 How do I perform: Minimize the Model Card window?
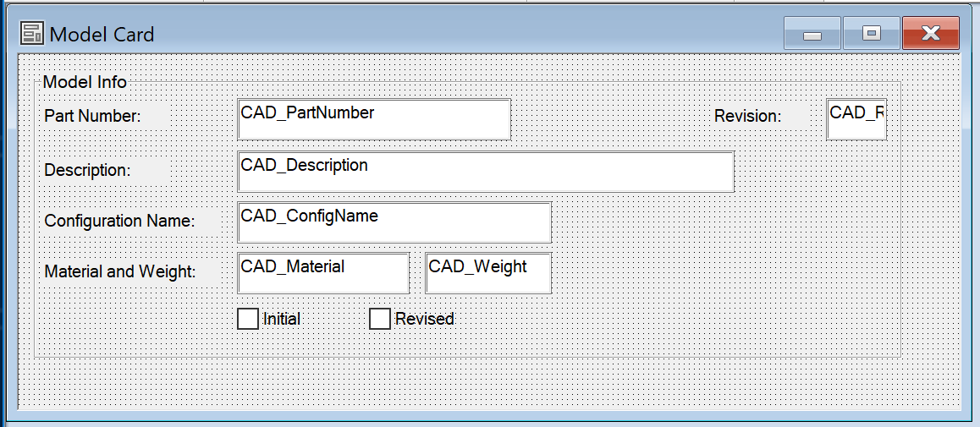pos(812,34)
